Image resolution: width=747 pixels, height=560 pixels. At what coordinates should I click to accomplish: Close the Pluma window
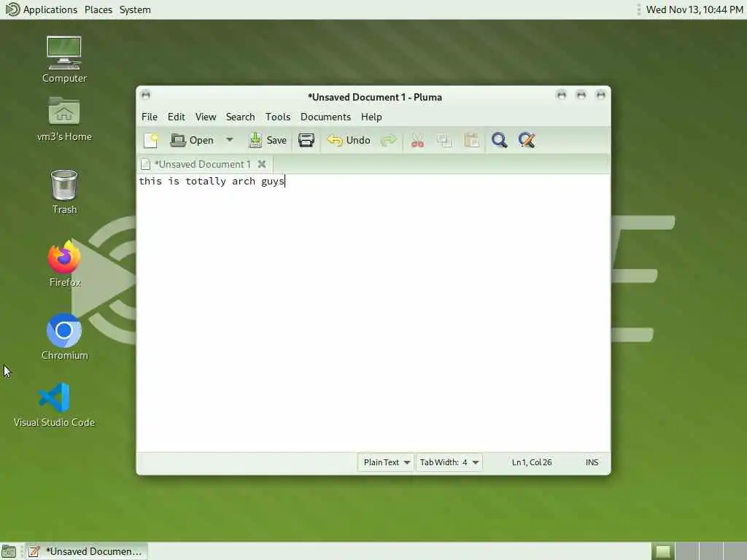[x=601, y=95]
